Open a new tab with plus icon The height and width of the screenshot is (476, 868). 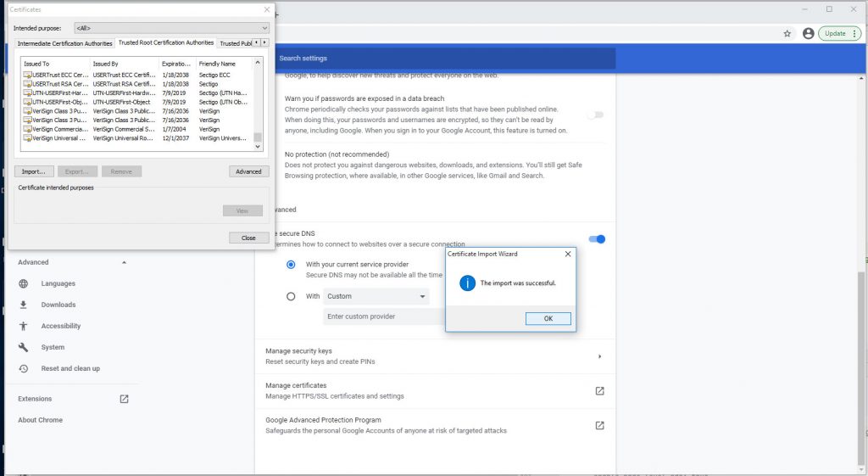pos(276,14)
